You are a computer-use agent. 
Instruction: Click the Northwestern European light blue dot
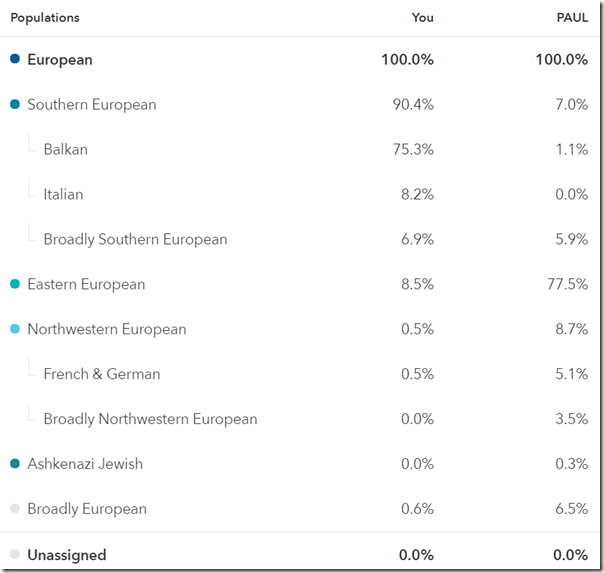[15, 329]
